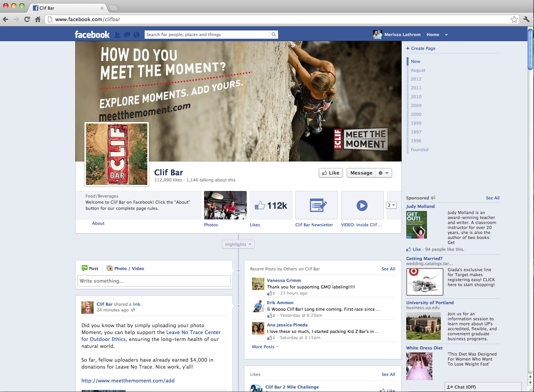
Task: Bookmark page with star icon
Action: pos(514,19)
